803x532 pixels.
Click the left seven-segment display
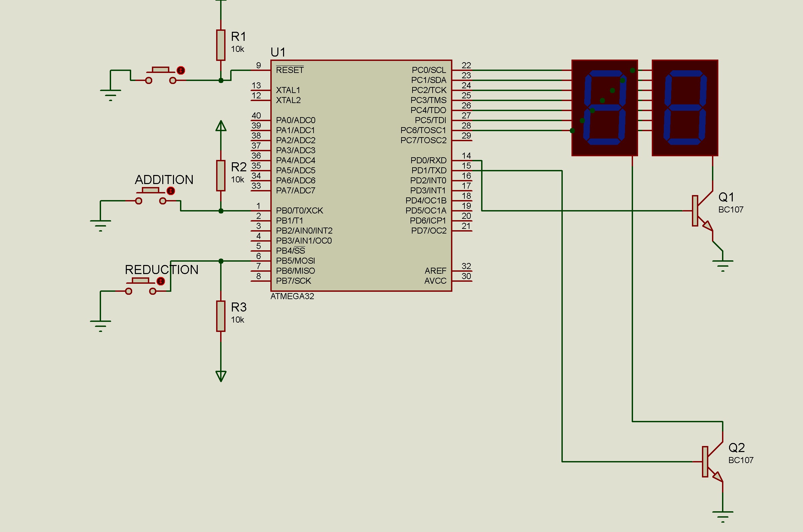605,108
